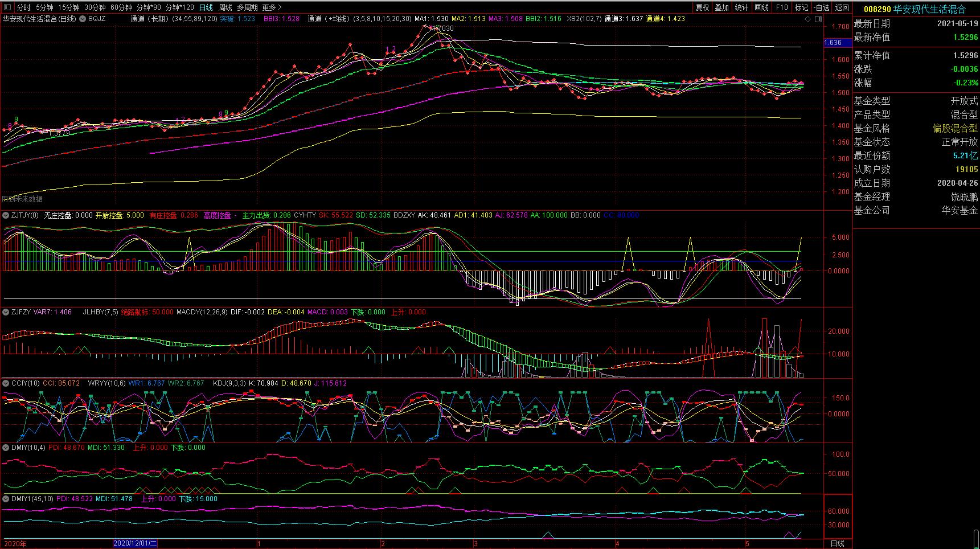Screen dimensions: 980x549
Task: Click the 涨幅 value -0.23%
Action: pyautogui.click(x=966, y=83)
